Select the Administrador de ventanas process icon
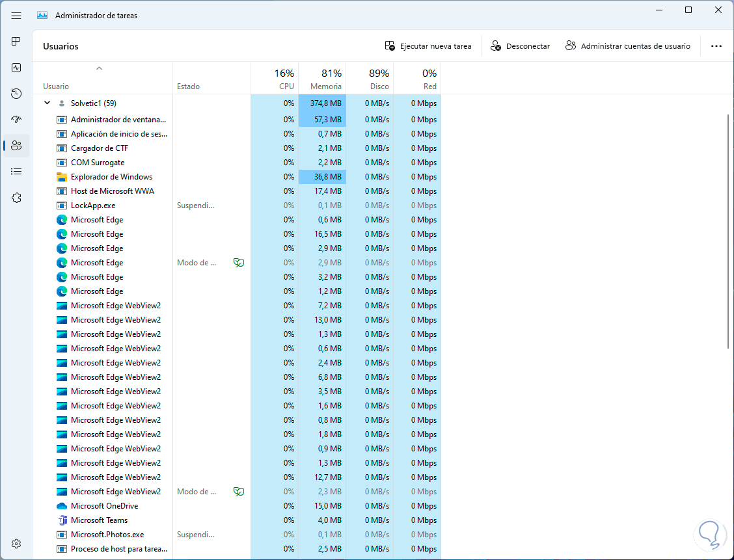734x560 pixels. tap(62, 120)
